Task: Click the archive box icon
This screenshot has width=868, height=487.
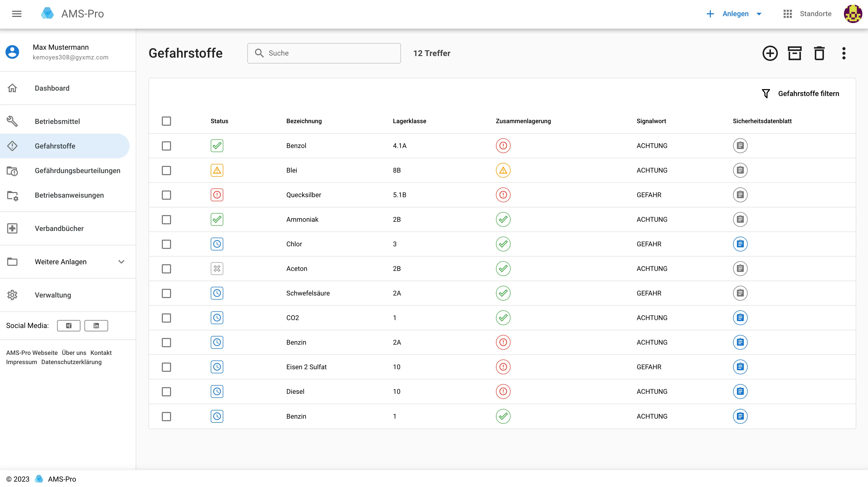Action: 794,53
